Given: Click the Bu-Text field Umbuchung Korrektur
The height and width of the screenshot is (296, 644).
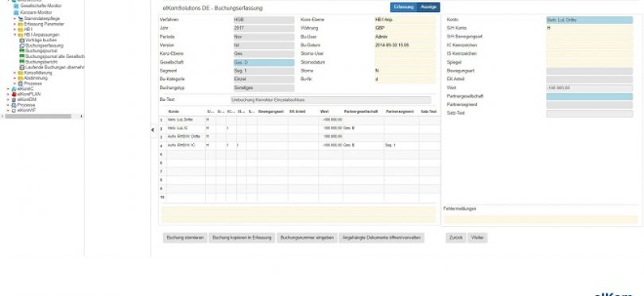Looking at the screenshot, I should (x=331, y=100).
